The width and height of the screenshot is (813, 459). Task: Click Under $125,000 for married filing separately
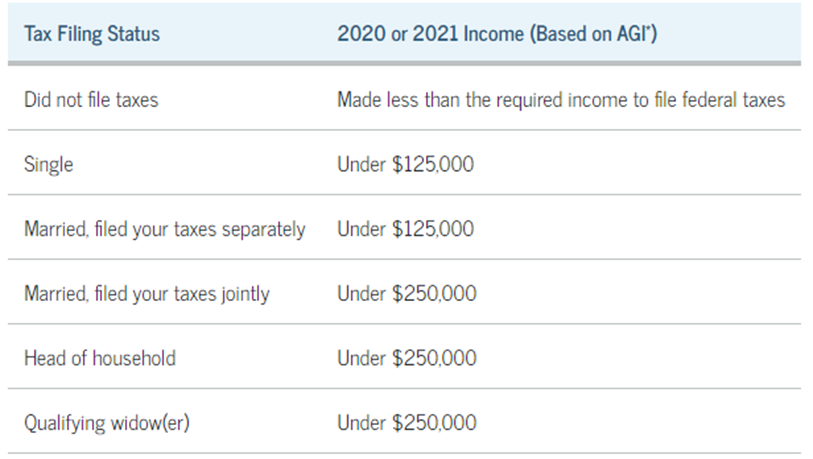[x=405, y=229]
